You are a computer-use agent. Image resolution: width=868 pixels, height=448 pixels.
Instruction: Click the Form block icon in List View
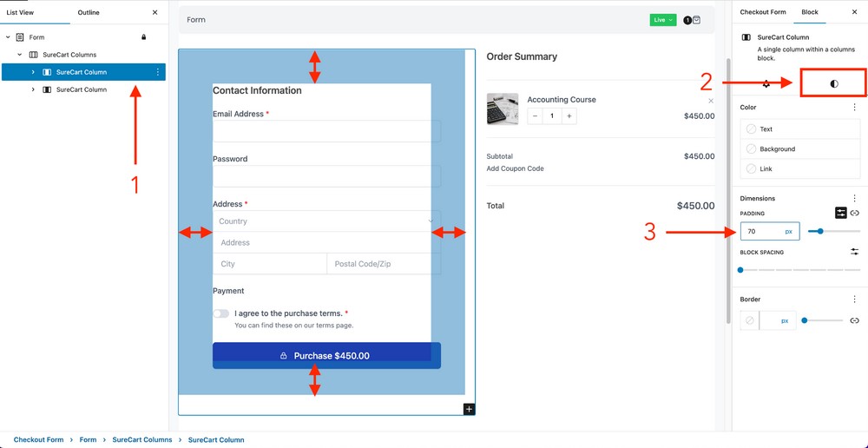point(20,37)
